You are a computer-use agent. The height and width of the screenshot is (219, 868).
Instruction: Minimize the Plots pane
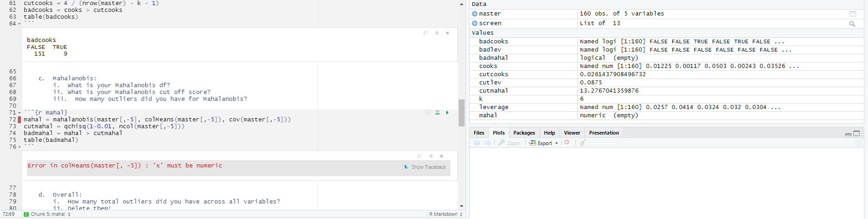pyautogui.click(x=848, y=134)
